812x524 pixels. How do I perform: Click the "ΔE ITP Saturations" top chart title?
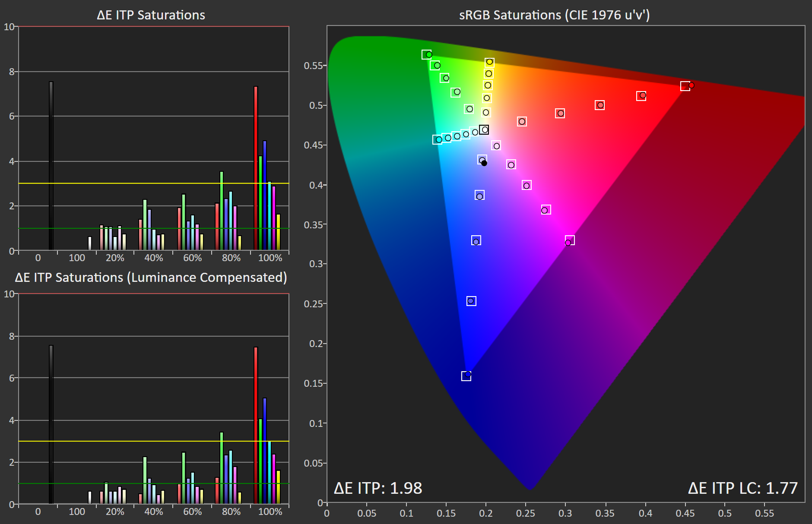coord(151,15)
